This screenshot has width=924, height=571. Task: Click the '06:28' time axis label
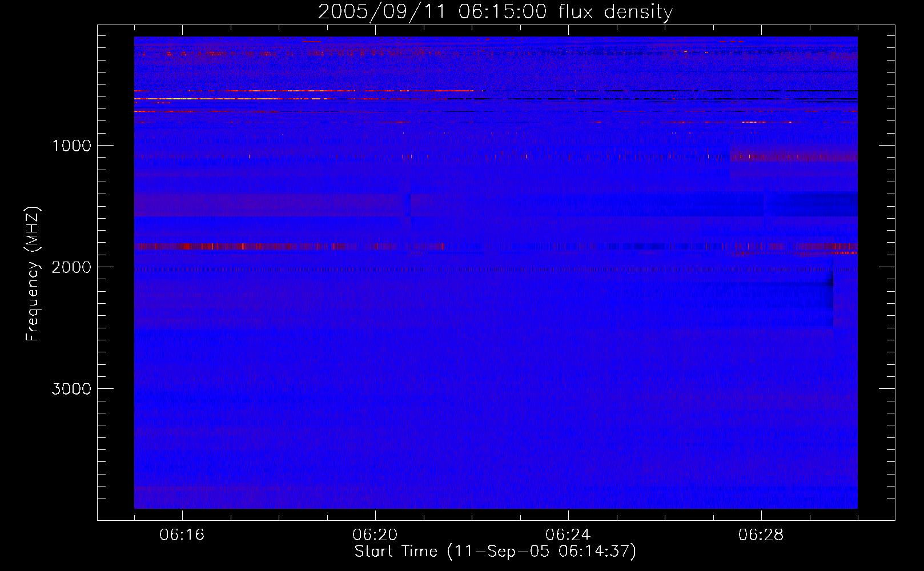(761, 535)
